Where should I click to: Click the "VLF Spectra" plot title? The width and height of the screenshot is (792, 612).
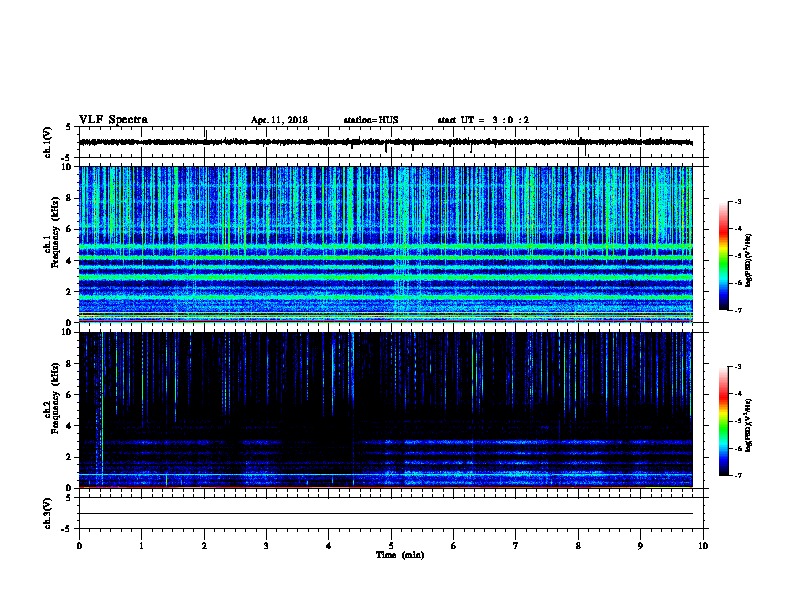tap(113, 120)
